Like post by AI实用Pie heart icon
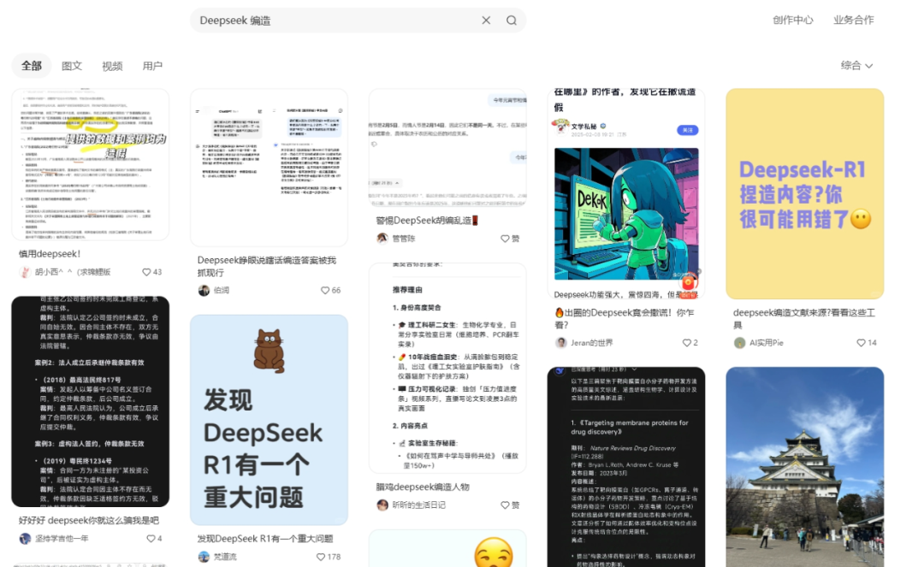The height and width of the screenshot is (567, 924). point(861,343)
